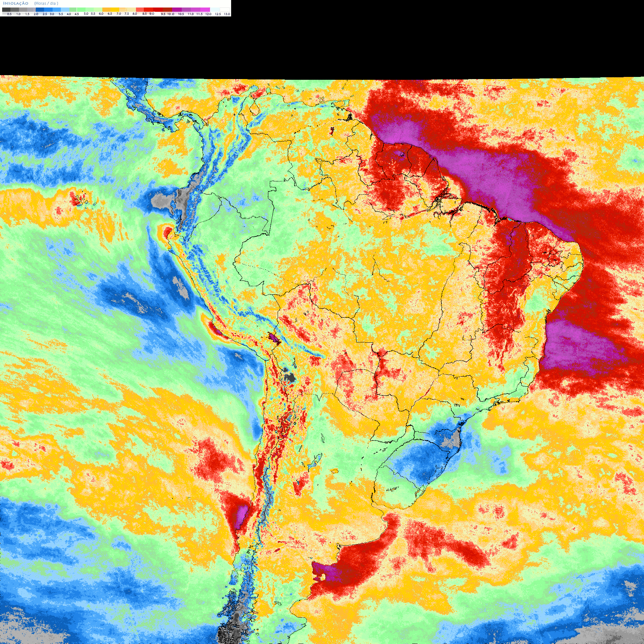This screenshot has height=644, width=644.
Task: Click the bright yellow legend swatch
Action: [x=115, y=10]
